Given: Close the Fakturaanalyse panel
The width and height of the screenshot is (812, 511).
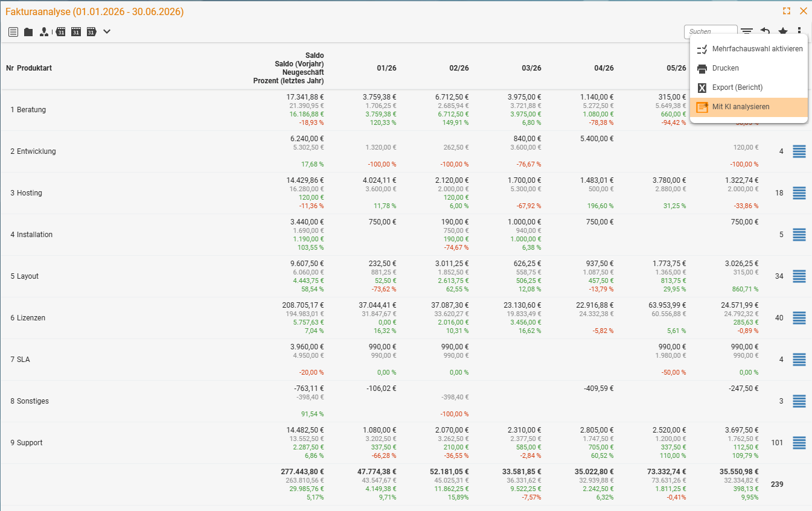Looking at the screenshot, I should click(x=803, y=11).
